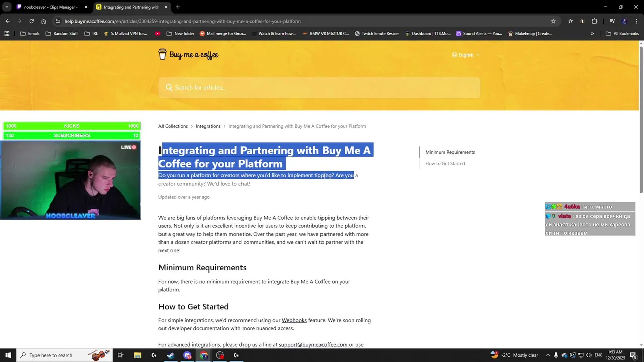This screenshot has width=644, height=362.
Task: Expand the tab search dropdown arrow
Action: [7, 7]
